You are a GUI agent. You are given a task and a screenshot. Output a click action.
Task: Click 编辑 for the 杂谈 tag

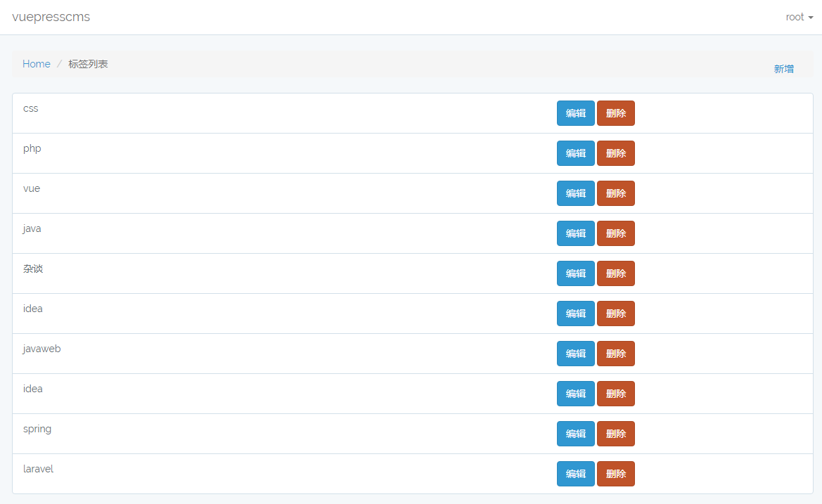[x=575, y=273]
